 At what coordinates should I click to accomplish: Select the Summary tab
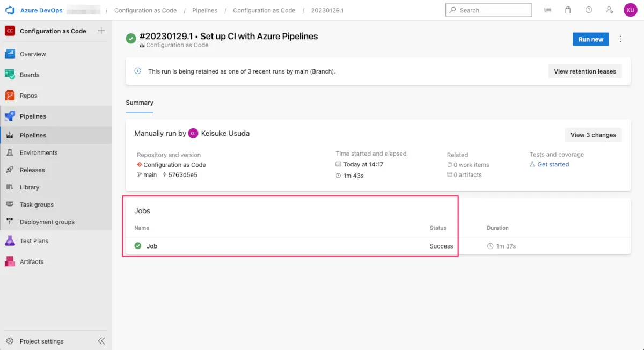pyautogui.click(x=140, y=103)
